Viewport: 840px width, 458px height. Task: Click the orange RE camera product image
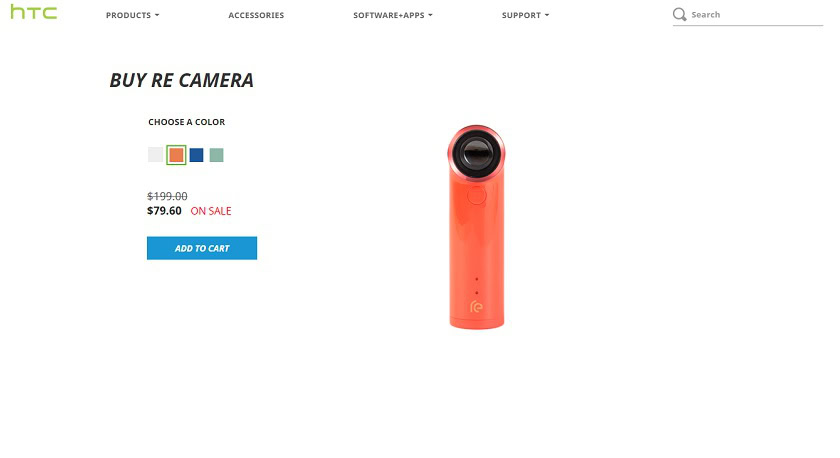476,227
